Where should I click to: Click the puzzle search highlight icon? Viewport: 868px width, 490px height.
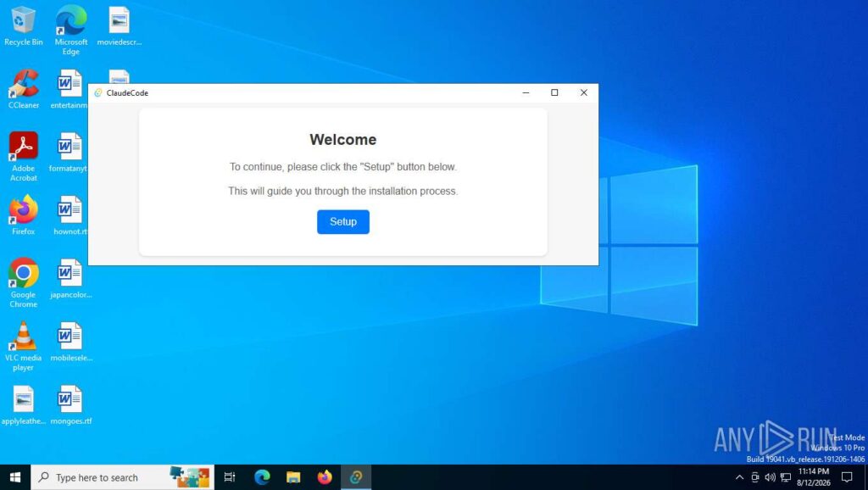[190, 476]
